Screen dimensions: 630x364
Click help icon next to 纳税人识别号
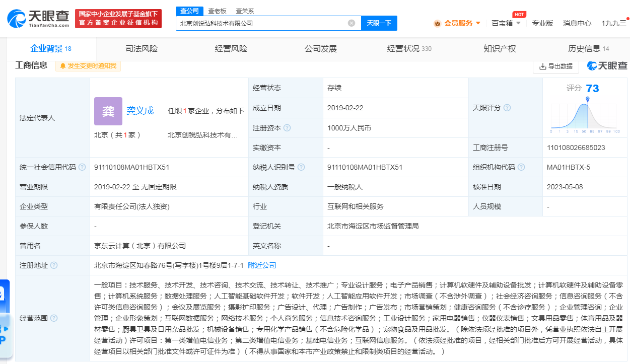click(300, 167)
